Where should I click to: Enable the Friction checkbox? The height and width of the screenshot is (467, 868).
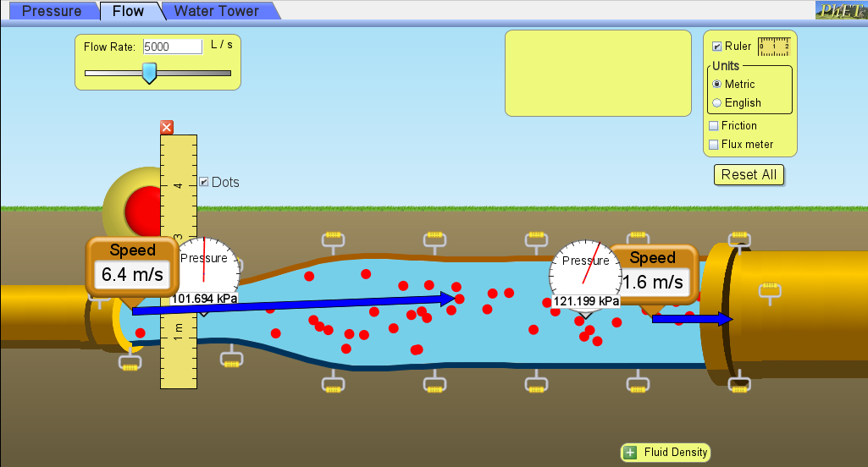tap(714, 125)
